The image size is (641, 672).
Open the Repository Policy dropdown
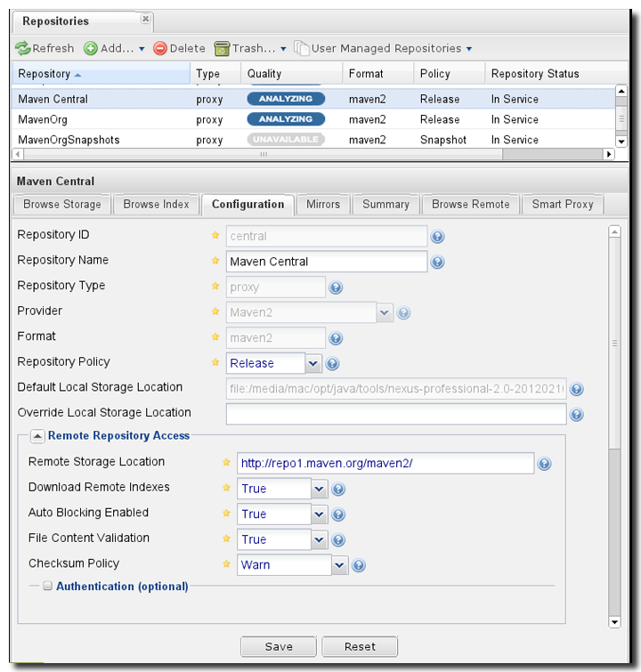click(x=312, y=363)
